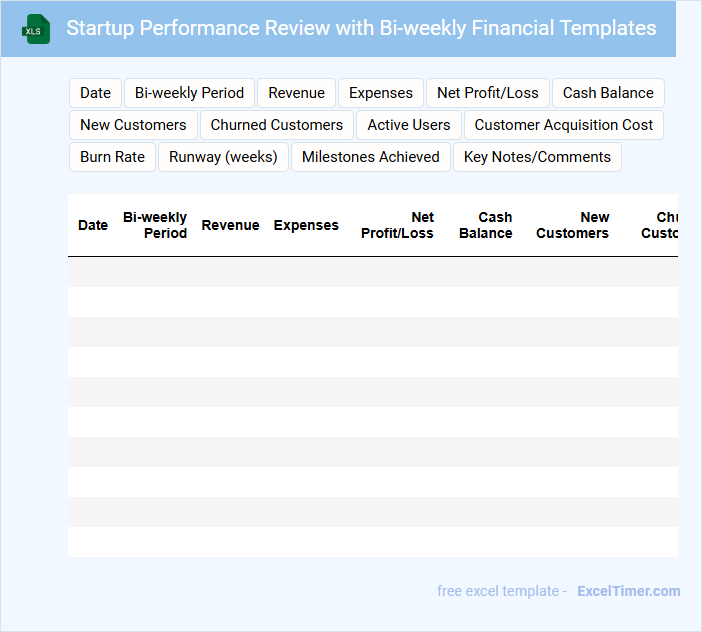Select the Runway (weeks) tag

[223, 157]
